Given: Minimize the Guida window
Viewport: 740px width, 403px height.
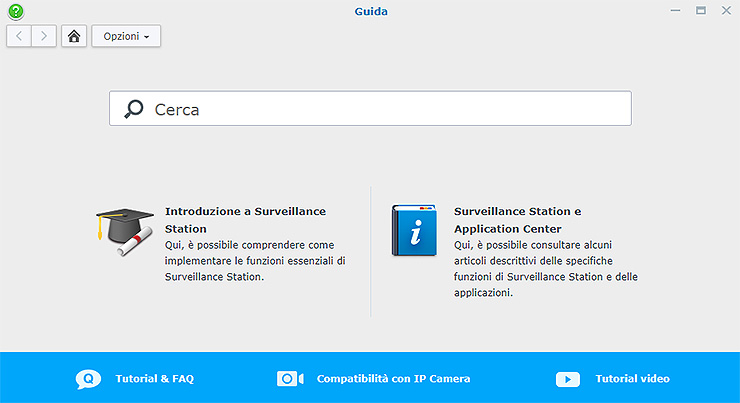Looking at the screenshot, I should click(676, 11).
